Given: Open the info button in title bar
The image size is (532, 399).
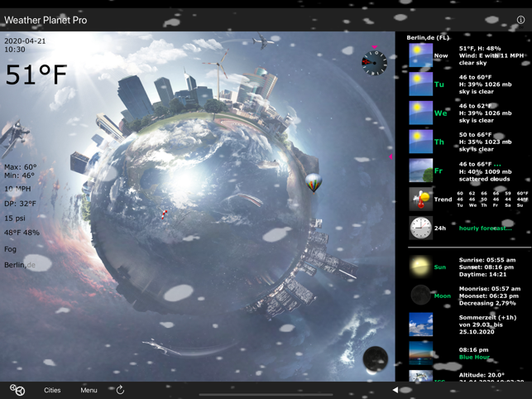Looking at the screenshot, I should (x=520, y=20).
